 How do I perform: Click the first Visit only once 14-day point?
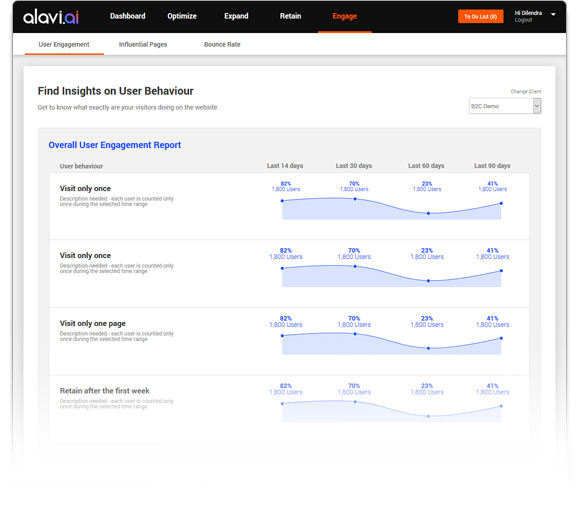pyautogui.click(x=282, y=201)
